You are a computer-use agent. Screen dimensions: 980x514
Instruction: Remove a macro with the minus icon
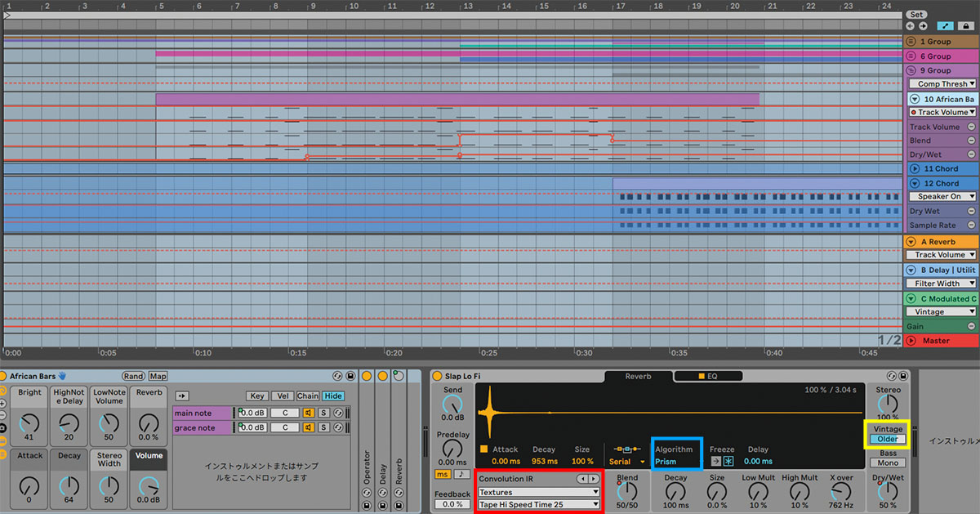pyautogui.click(x=3, y=415)
